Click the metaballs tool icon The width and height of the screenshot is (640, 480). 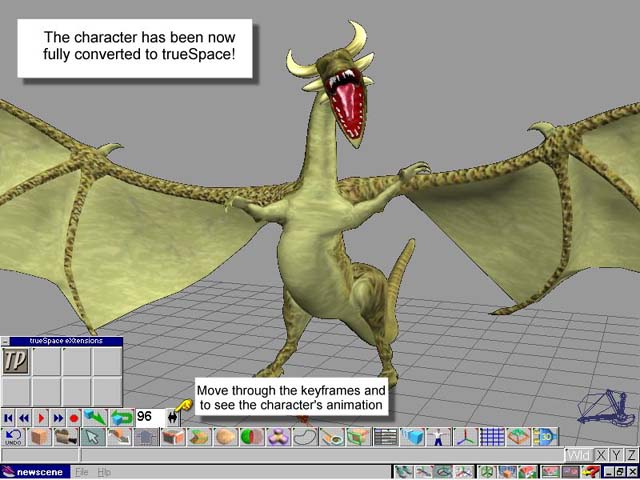click(278, 437)
